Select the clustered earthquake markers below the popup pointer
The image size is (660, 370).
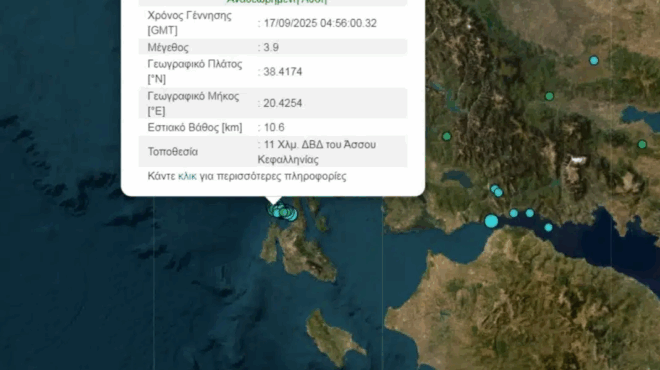coord(282,212)
